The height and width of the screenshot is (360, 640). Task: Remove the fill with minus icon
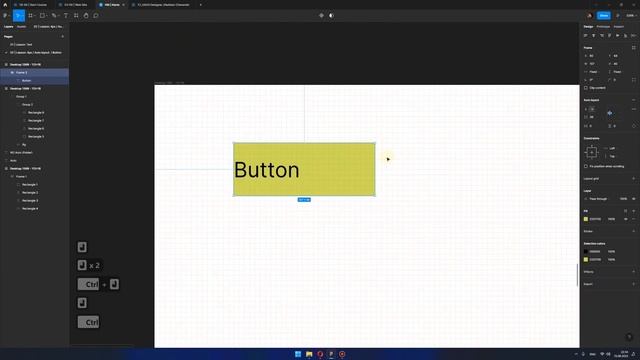[633, 219]
